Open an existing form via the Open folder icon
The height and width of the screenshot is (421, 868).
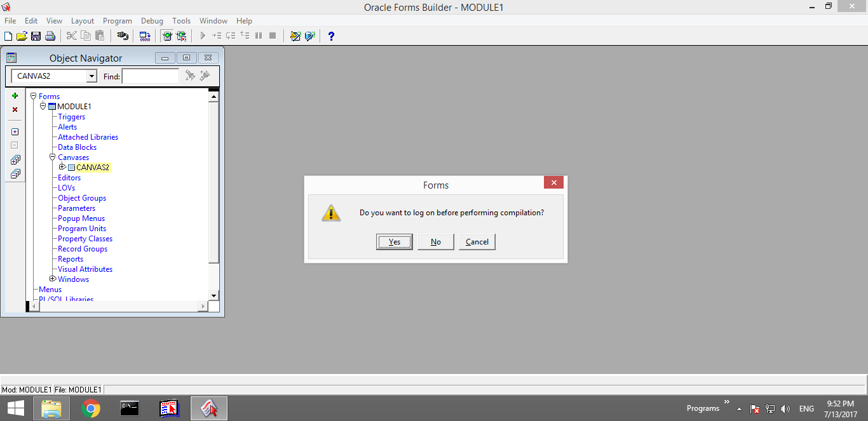point(21,36)
